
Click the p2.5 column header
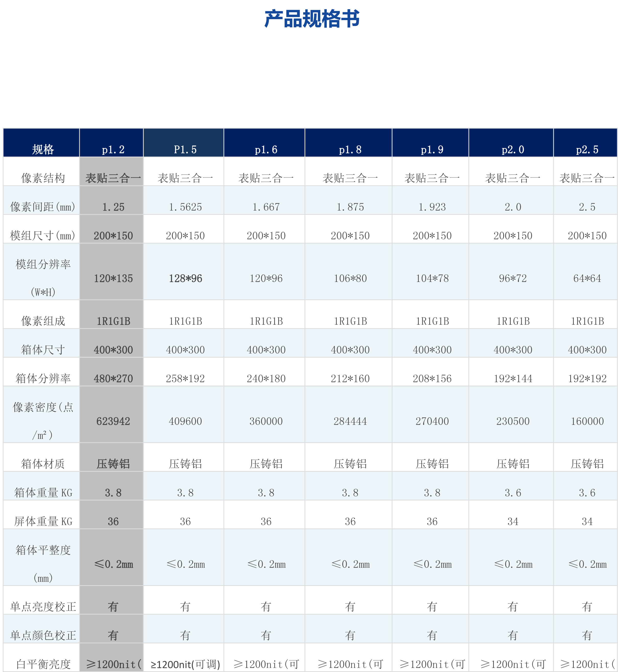point(587,149)
